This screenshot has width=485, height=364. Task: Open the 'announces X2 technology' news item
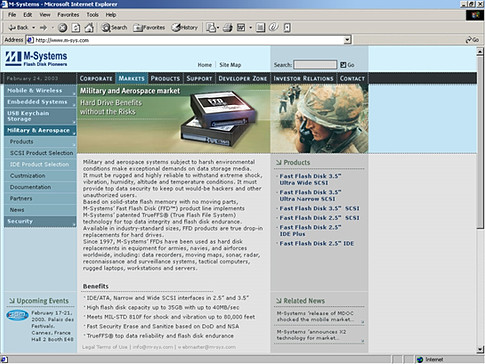(x=311, y=335)
